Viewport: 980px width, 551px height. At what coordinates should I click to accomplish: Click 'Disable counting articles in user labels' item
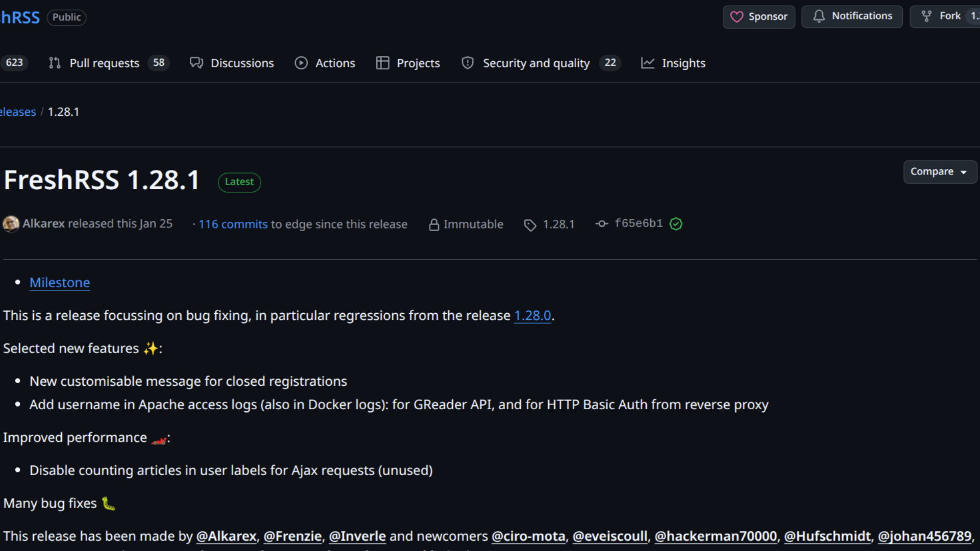[231, 470]
